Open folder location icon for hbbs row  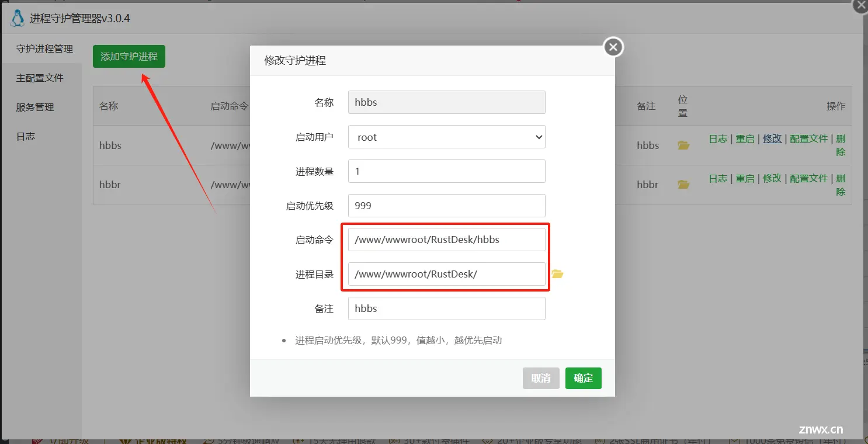tap(683, 145)
